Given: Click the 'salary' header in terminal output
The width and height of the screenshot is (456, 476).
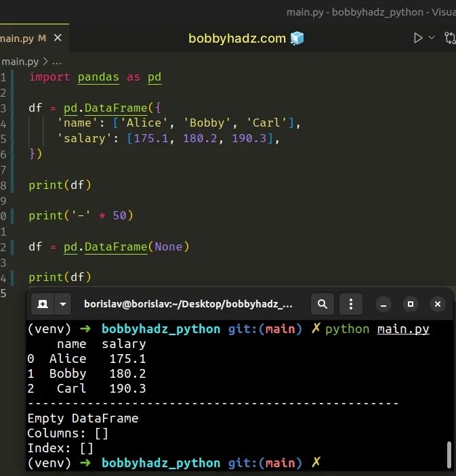Looking at the screenshot, I should point(123,344).
